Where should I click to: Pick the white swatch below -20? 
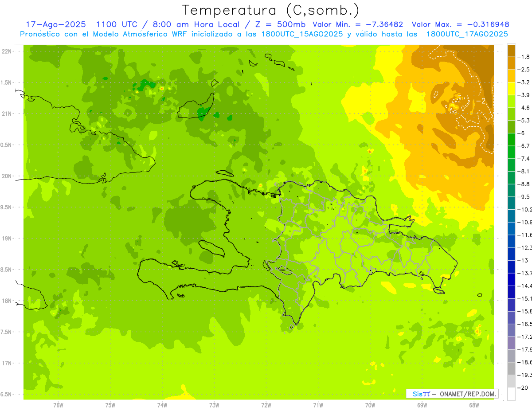(511, 394)
